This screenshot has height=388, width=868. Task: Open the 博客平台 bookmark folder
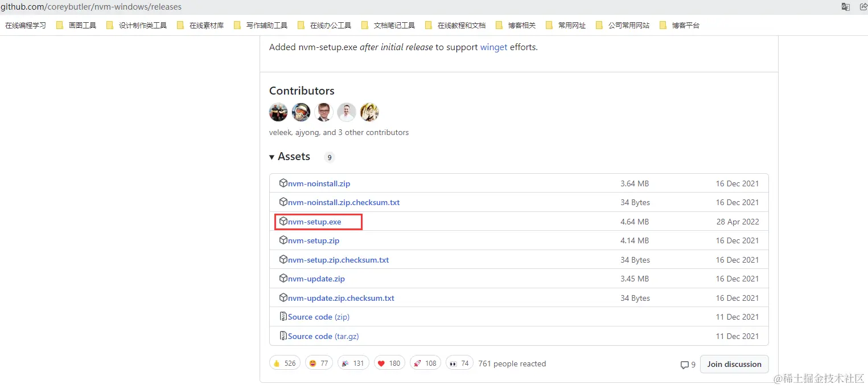pos(680,26)
